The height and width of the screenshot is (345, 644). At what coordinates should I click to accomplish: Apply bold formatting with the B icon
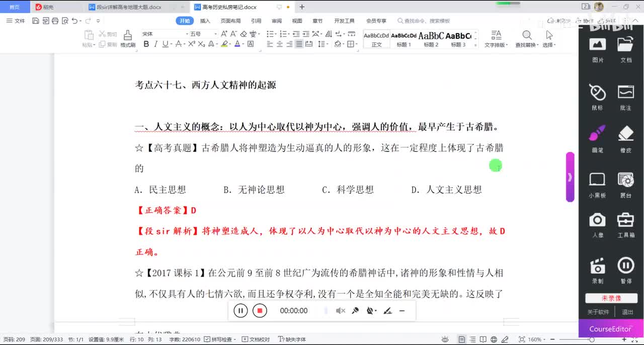pyautogui.click(x=146, y=44)
